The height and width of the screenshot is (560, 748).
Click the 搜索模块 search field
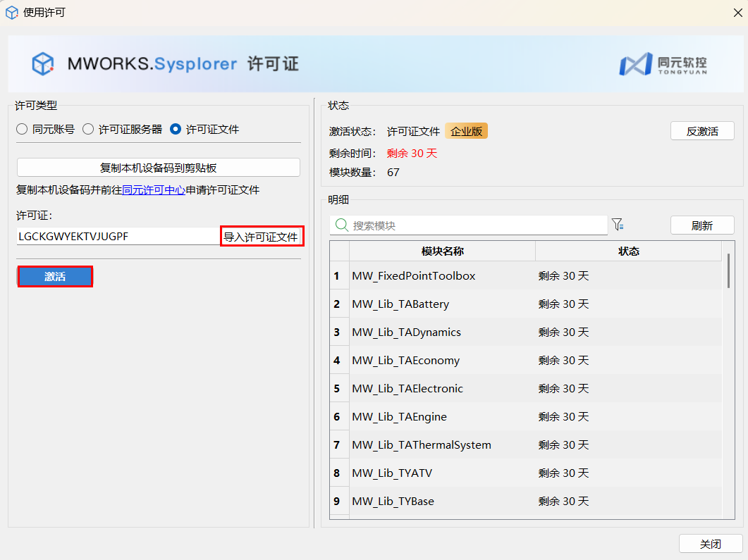472,225
